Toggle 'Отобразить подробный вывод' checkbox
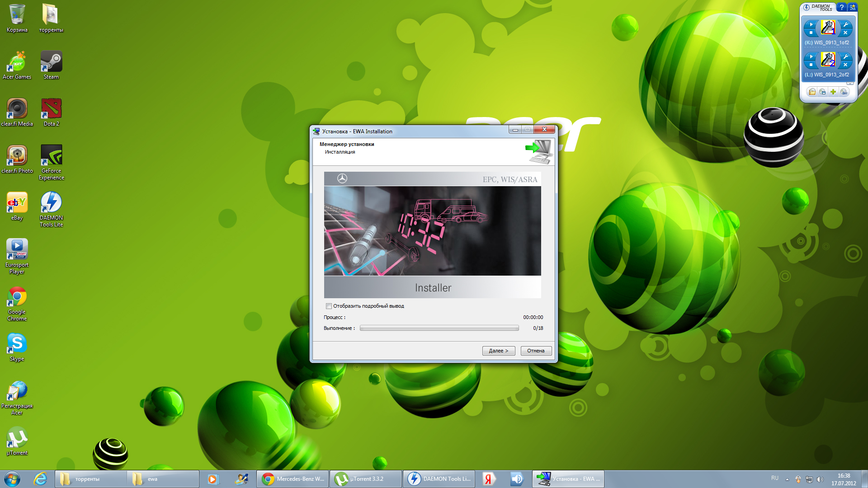This screenshot has width=868, height=488. [329, 306]
